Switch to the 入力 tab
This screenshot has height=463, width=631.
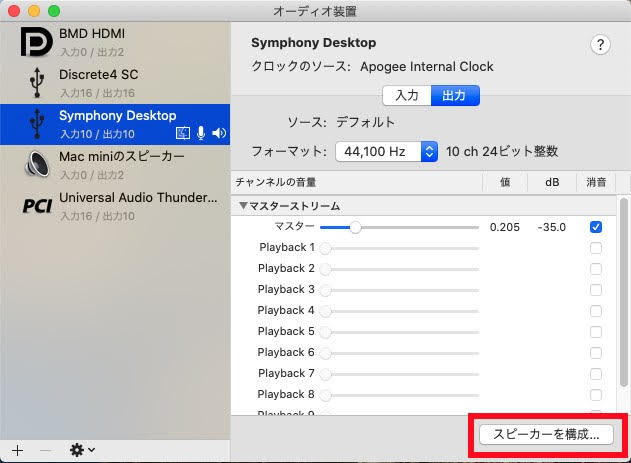[407, 95]
